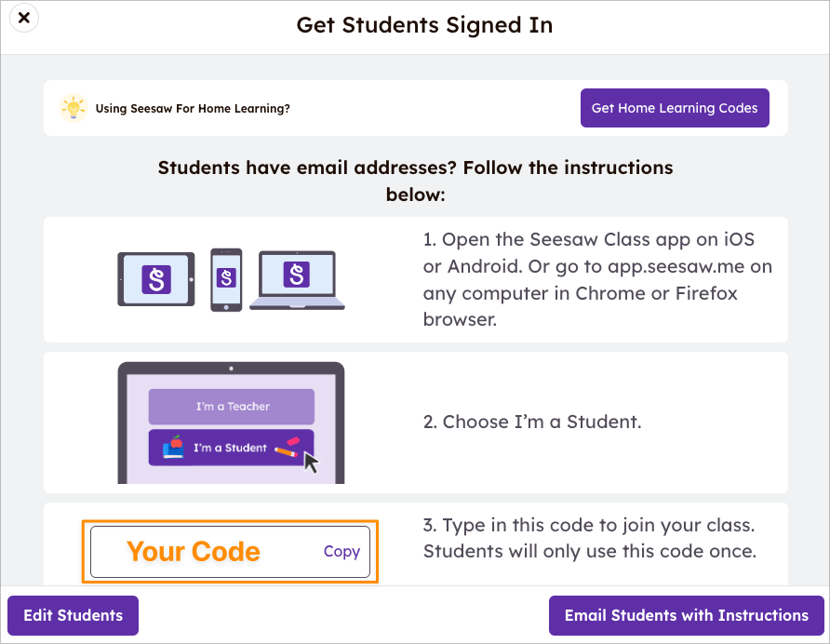Click the Seesaw phone icon in step 1 illustration
Viewport: 830px width, 644px height.
pyautogui.click(x=224, y=277)
